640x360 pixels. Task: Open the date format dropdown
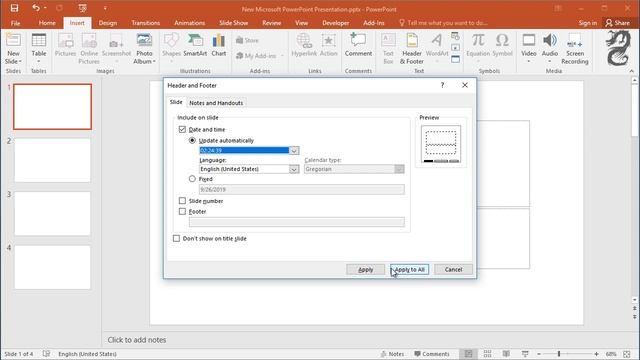point(294,151)
